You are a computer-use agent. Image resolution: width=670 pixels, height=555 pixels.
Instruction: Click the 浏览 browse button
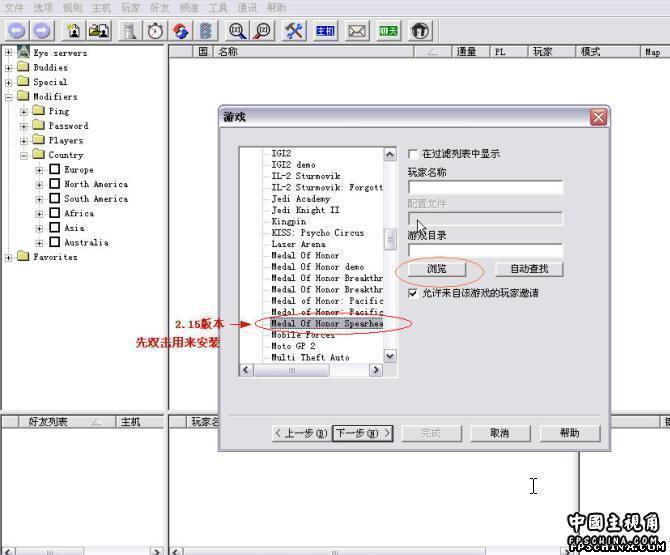click(437, 269)
